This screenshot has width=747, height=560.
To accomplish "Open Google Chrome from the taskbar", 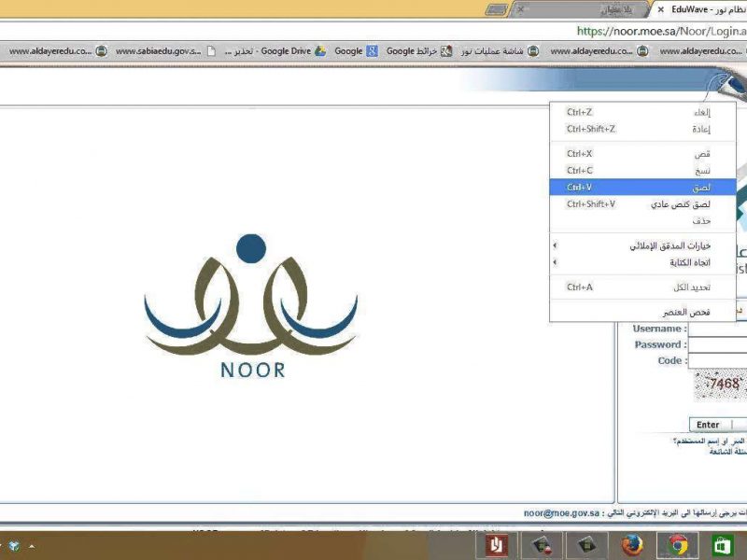I will pos(677,545).
